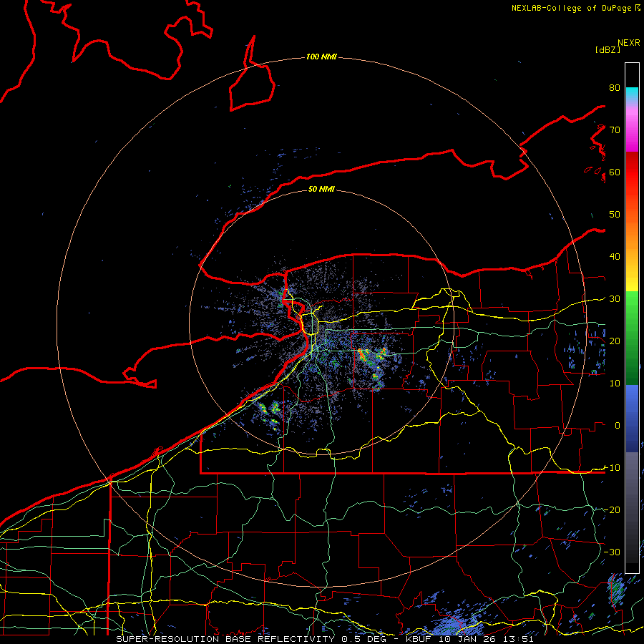Click the 60 value on dBZ scale

click(615, 172)
